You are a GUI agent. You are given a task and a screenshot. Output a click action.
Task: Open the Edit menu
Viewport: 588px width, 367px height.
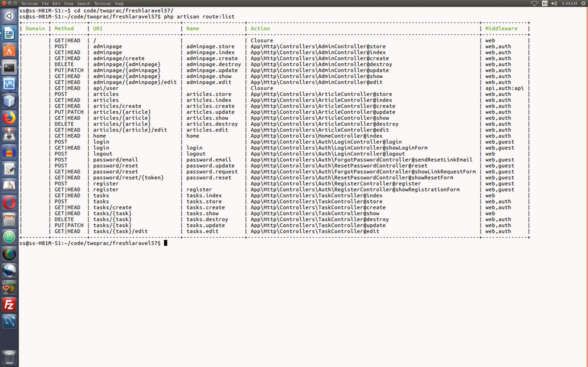coord(56,3)
